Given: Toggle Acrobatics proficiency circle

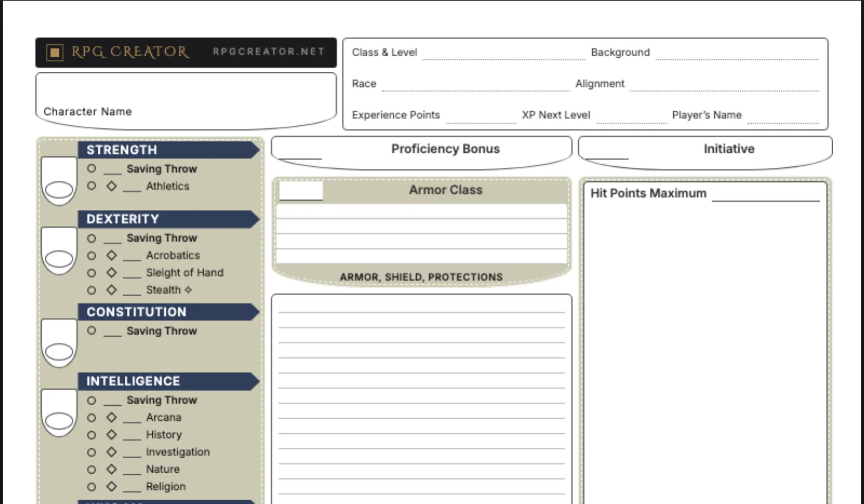Looking at the screenshot, I should 92,255.
